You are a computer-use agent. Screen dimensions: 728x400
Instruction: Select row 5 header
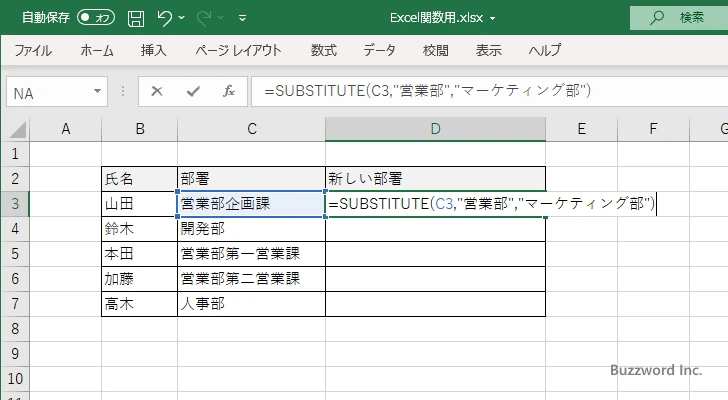click(x=14, y=254)
